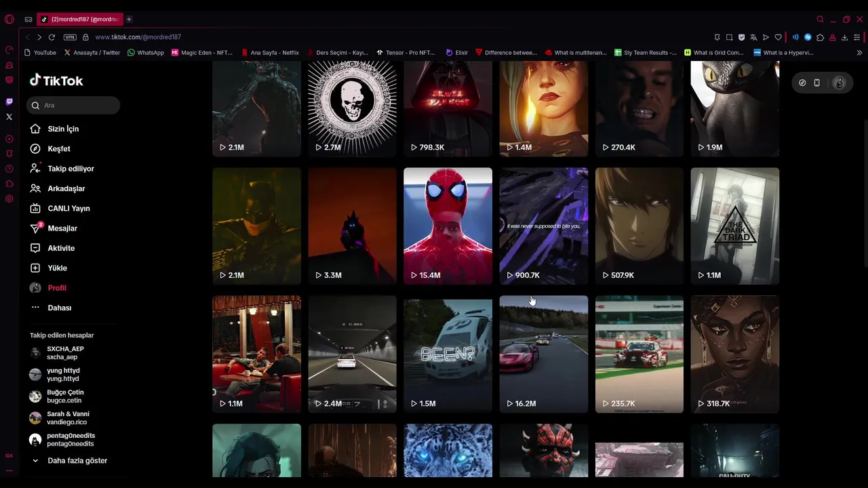Expand Daha fazla göster accounts list
868x488 pixels.
tap(69, 461)
